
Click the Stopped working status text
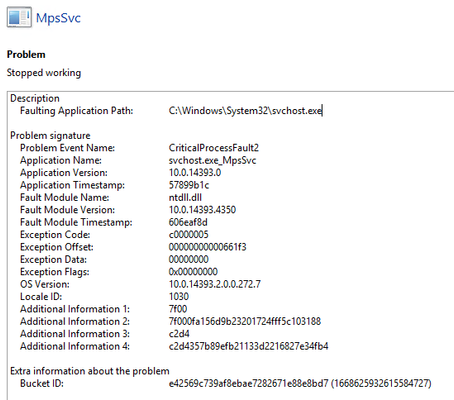(x=44, y=73)
